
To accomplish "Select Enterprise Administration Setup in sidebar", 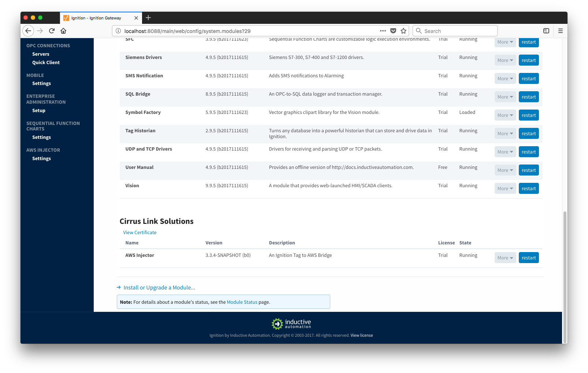I will pos(39,111).
